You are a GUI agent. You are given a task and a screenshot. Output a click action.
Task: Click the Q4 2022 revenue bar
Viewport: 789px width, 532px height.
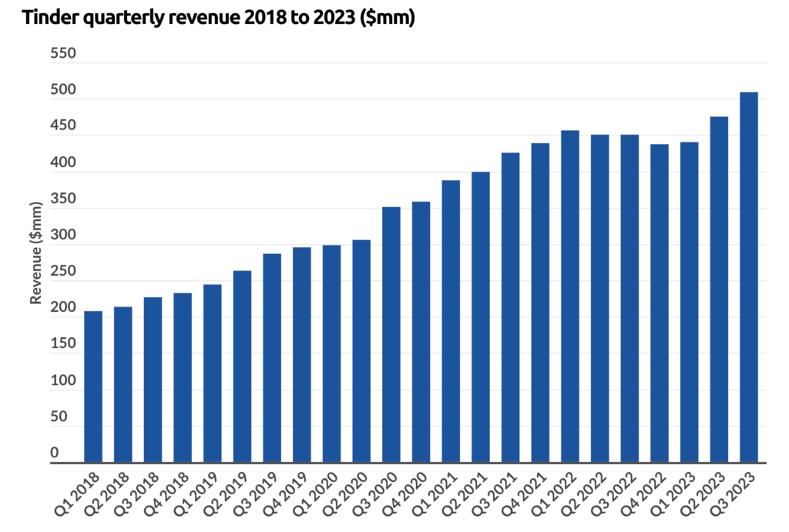click(x=660, y=303)
